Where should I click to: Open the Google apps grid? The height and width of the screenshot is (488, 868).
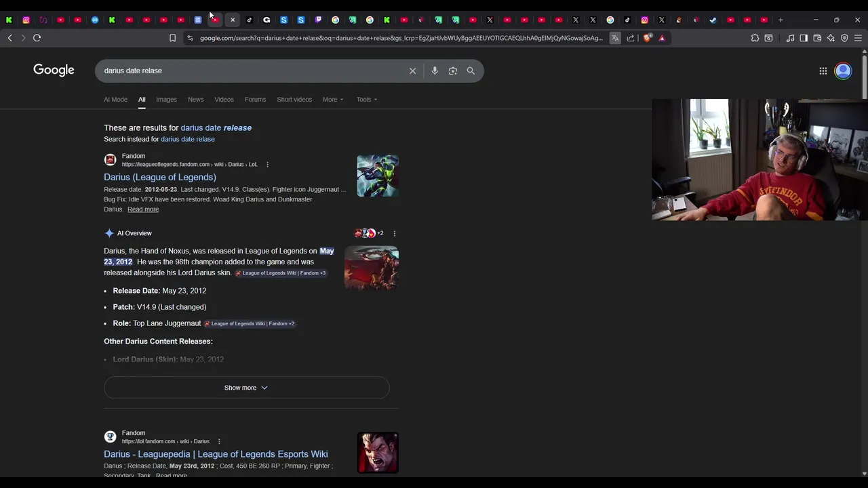[x=823, y=70]
